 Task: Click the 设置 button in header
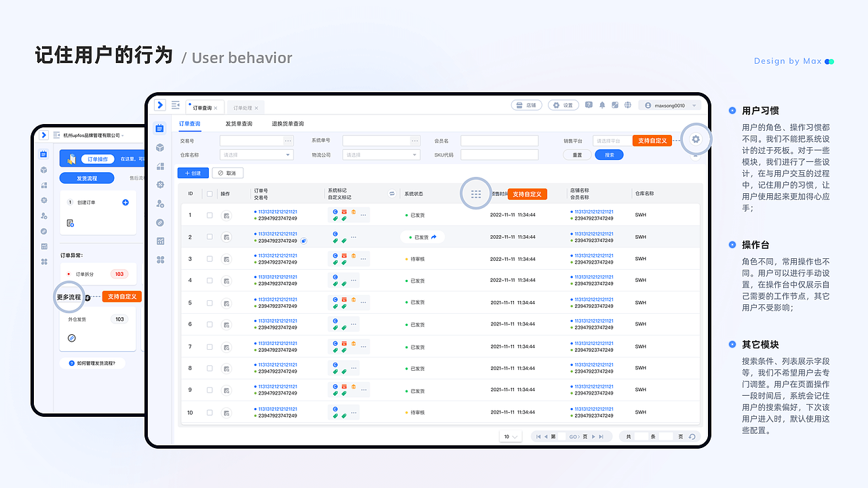click(x=564, y=105)
